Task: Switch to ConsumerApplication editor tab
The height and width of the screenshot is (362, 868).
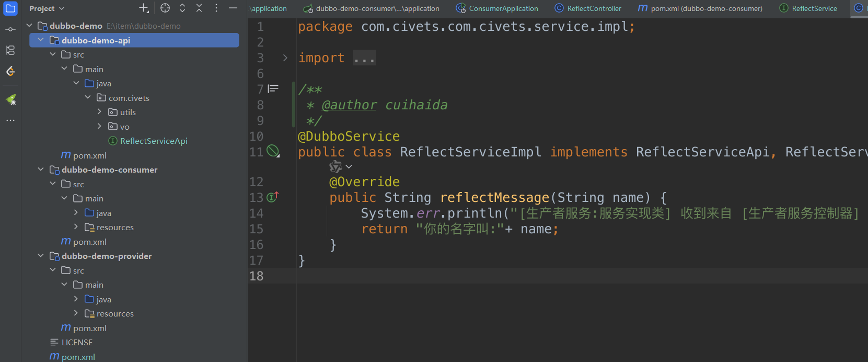Action: pyautogui.click(x=497, y=8)
